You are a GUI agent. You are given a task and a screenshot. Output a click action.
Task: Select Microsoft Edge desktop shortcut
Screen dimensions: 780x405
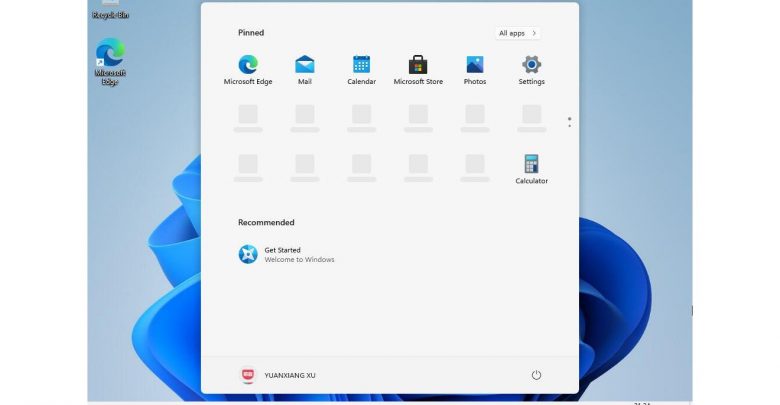click(110, 60)
